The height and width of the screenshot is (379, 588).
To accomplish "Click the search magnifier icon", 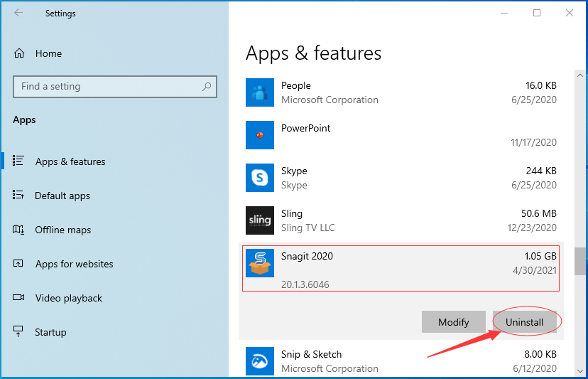I will (207, 86).
